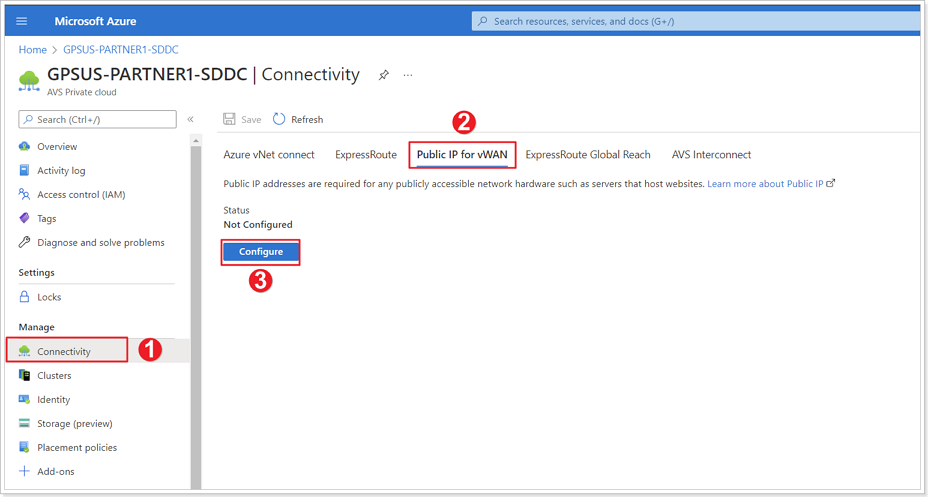
Task: Click the Overview cloud icon
Action: pyautogui.click(x=24, y=146)
